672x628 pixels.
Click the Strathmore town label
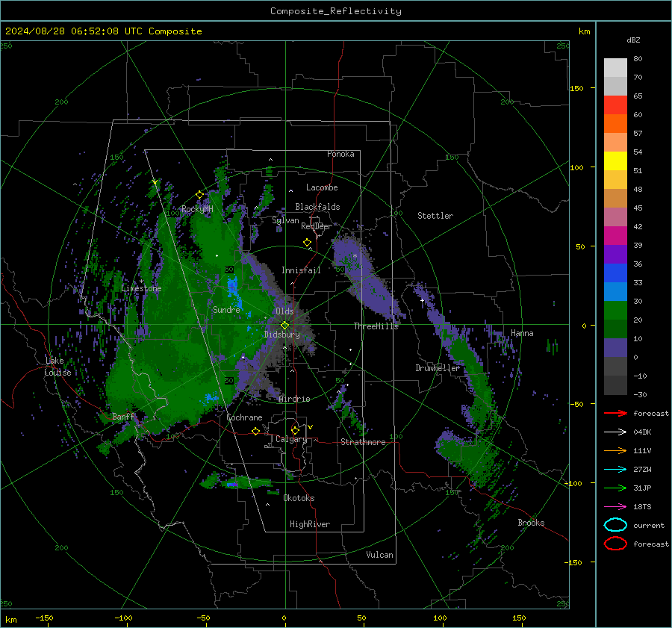(363, 442)
